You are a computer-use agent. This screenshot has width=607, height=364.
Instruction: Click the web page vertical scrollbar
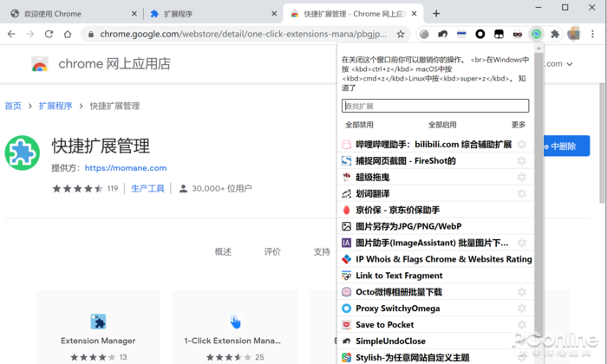[603, 144]
